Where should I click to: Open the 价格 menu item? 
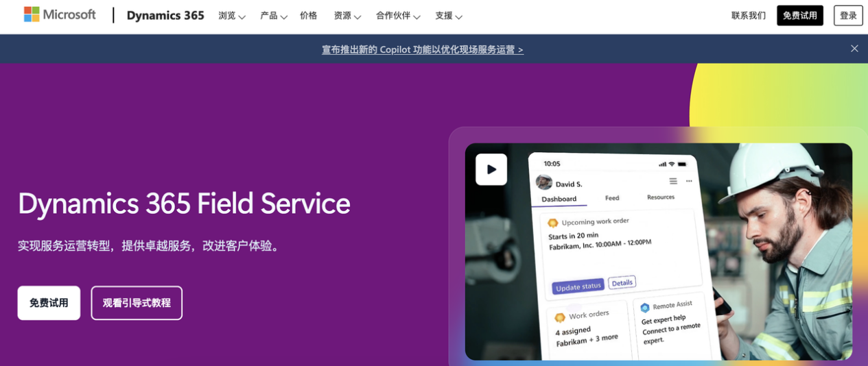[x=308, y=16]
